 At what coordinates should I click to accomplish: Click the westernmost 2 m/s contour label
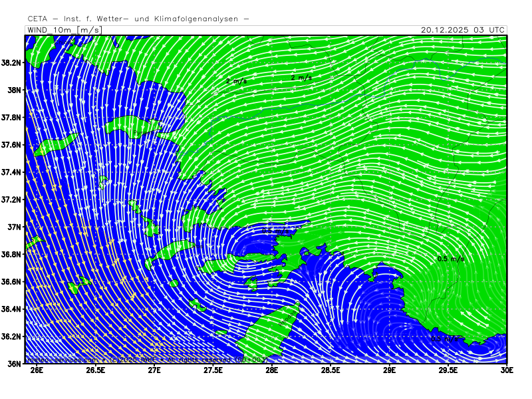tap(236, 81)
